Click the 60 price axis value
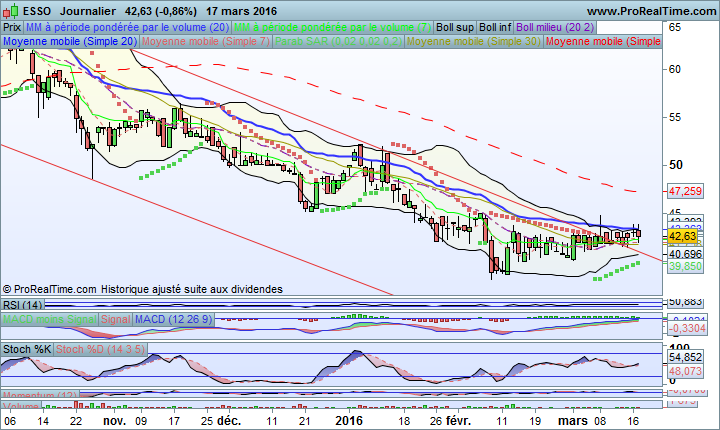Screen dimensions: 720x430 [x=675, y=69]
